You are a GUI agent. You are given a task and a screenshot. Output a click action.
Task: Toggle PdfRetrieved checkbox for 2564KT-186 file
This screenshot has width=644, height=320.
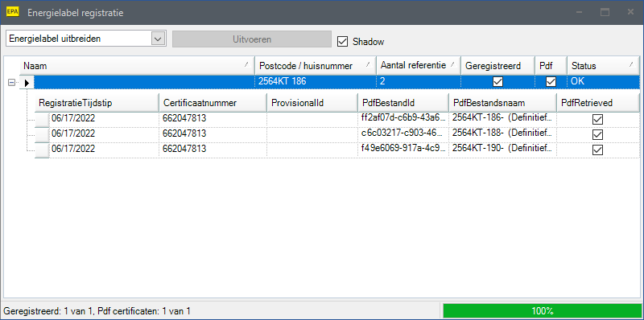pos(597,120)
